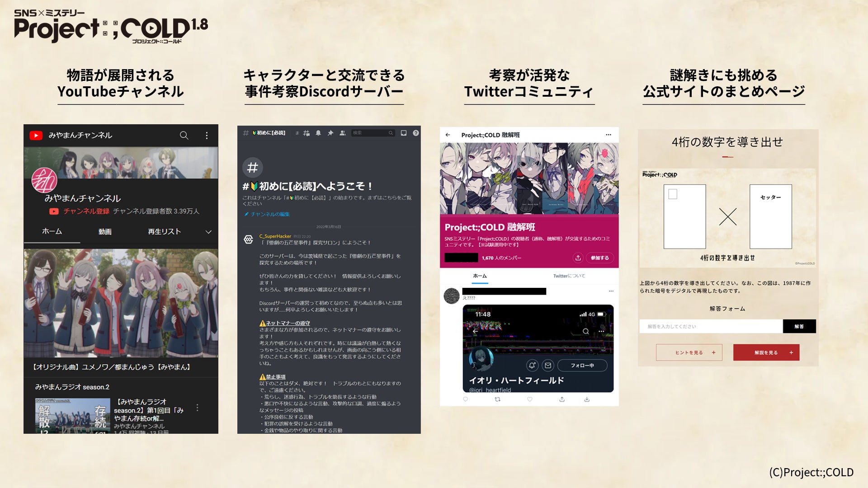Switch to YouTube 動画 tab

[105, 232]
